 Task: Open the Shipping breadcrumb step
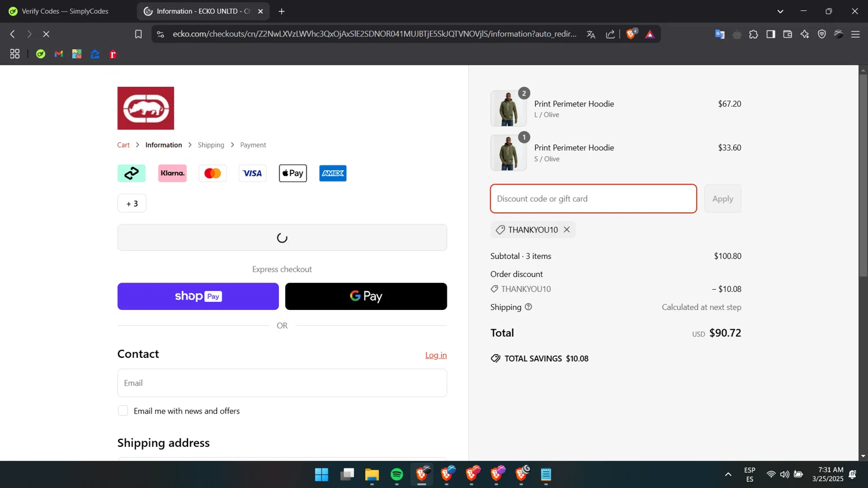tap(211, 145)
